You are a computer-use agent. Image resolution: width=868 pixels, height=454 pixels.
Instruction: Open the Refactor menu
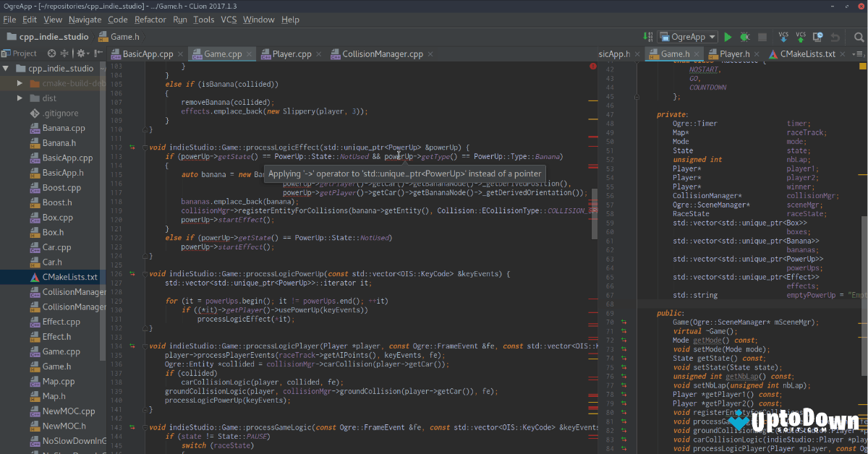(150, 20)
